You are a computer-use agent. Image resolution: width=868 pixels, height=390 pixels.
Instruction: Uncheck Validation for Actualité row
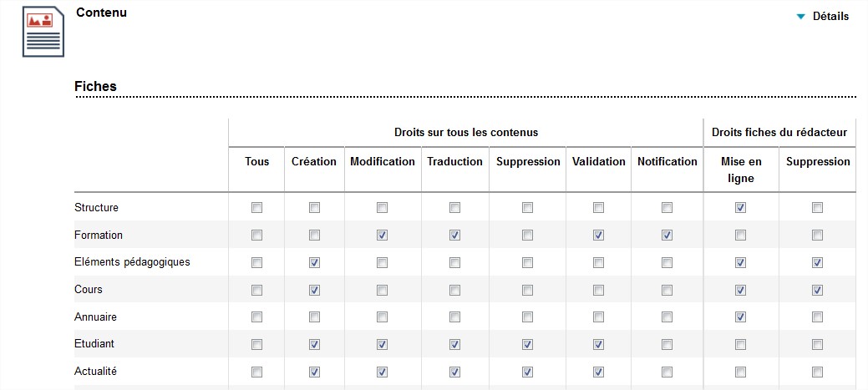tap(598, 372)
